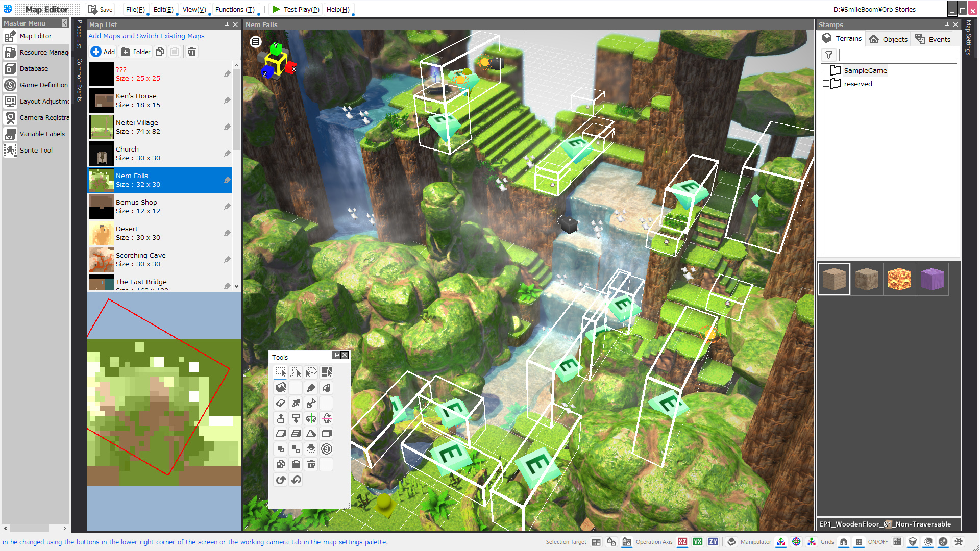Select the Desert map in the Map List
This screenshot has height=551, width=980.
pyautogui.click(x=153, y=233)
